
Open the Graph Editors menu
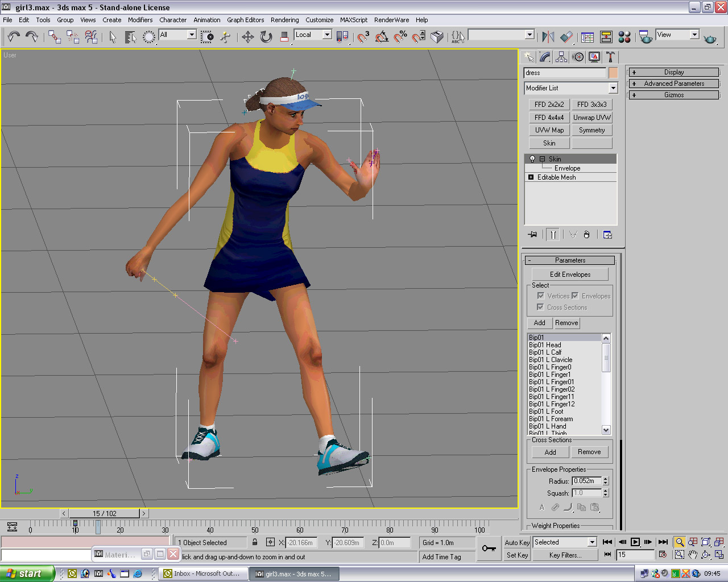[x=245, y=20]
